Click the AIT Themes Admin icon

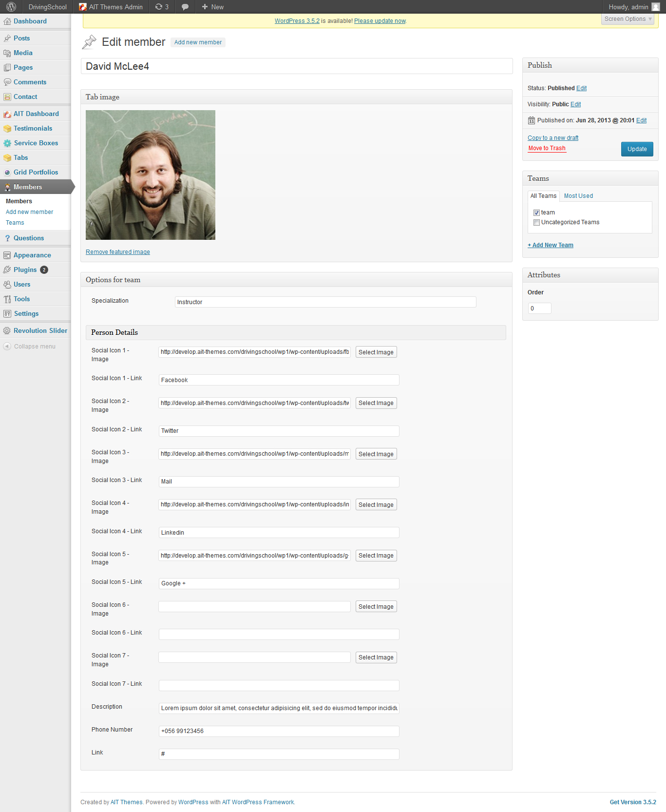(83, 7)
